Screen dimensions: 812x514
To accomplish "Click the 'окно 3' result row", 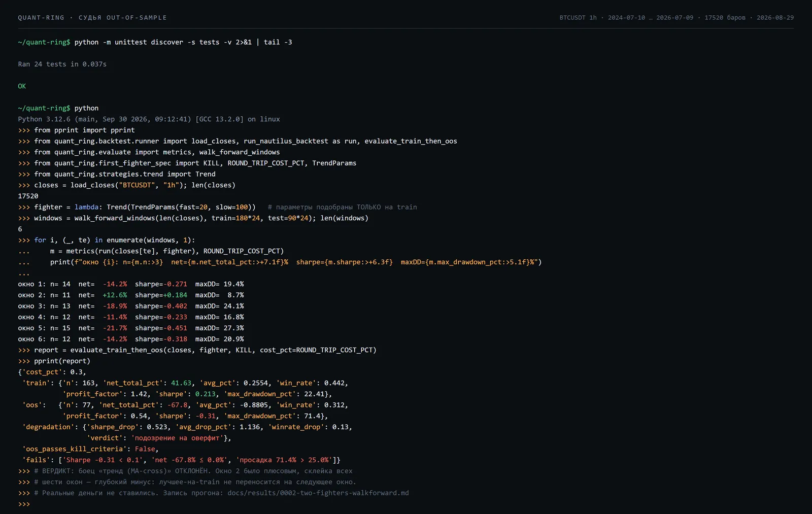I will point(131,306).
